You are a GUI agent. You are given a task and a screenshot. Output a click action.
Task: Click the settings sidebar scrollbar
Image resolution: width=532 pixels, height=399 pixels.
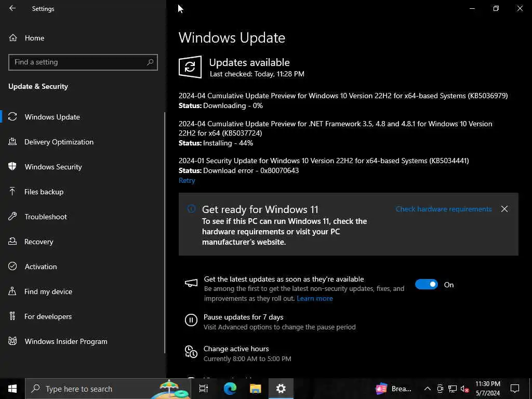pos(165,233)
